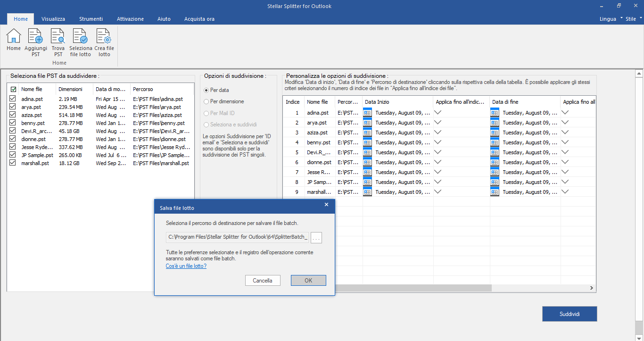
Task: Click calendar icon for marshall.pst Data Inizio
Action: (368, 192)
